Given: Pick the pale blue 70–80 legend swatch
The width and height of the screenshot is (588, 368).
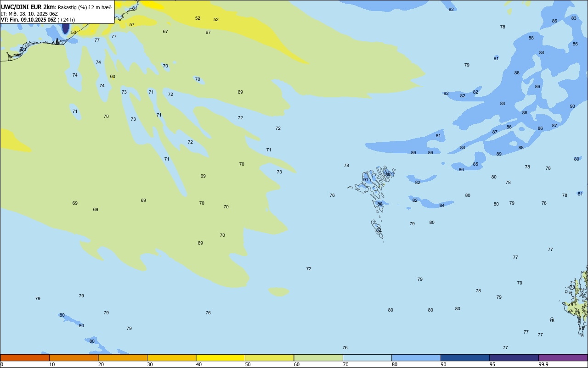Looking at the screenshot, I should pos(367,357).
